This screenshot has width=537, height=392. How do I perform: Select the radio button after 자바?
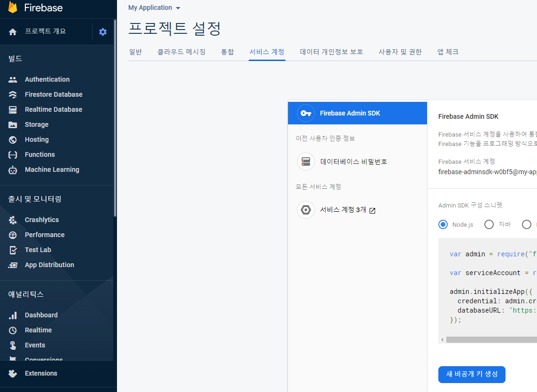pyautogui.click(x=527, y=224)
